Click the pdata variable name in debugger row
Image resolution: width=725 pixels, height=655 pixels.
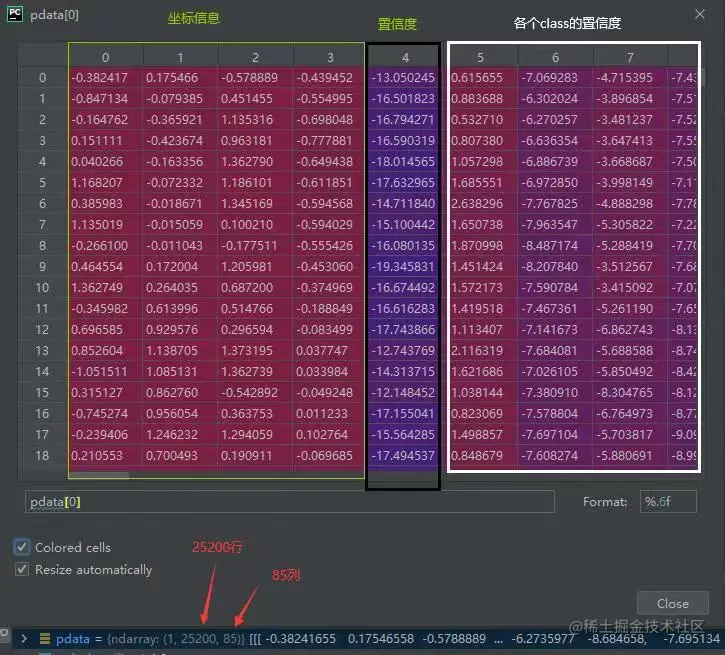click(73, 639)
